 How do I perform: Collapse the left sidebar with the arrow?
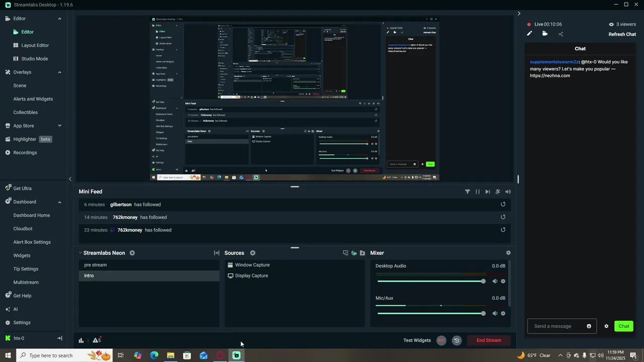click(x=70, y=179)
